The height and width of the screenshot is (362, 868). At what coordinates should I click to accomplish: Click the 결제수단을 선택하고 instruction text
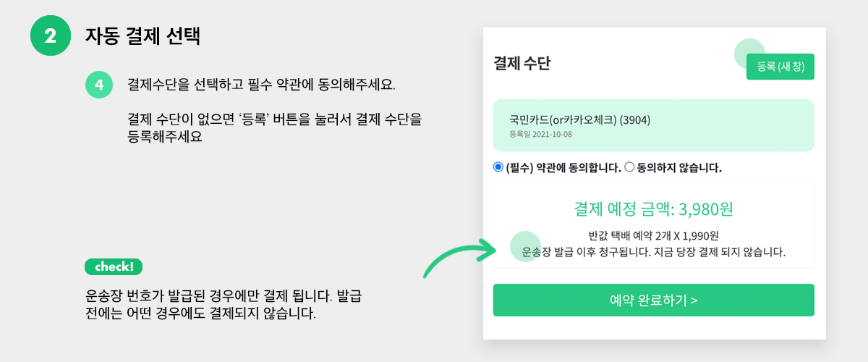coord(262,85)
